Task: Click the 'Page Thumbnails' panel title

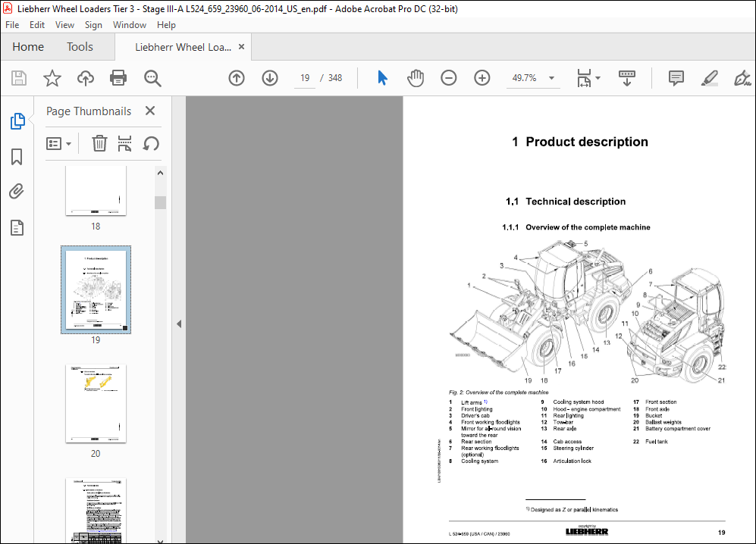Action: [89, 111]
